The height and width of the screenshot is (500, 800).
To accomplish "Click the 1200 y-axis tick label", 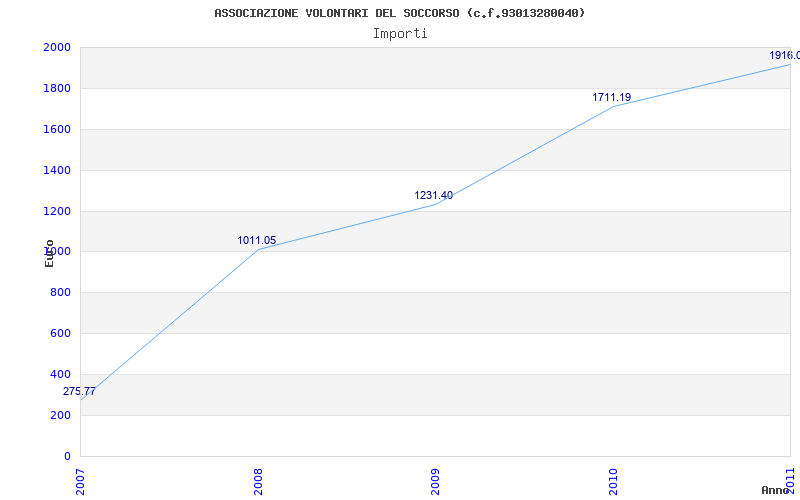I will pos(57,211).
